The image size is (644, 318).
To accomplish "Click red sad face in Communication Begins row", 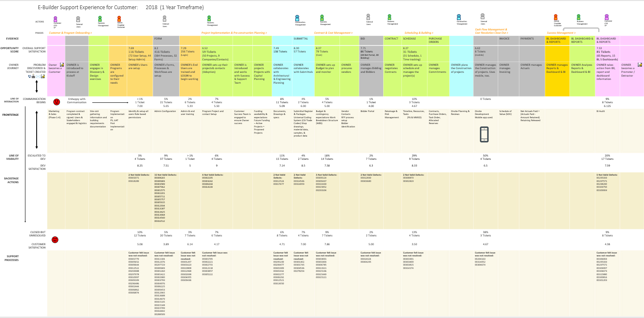I will click(x=57, y=102).
